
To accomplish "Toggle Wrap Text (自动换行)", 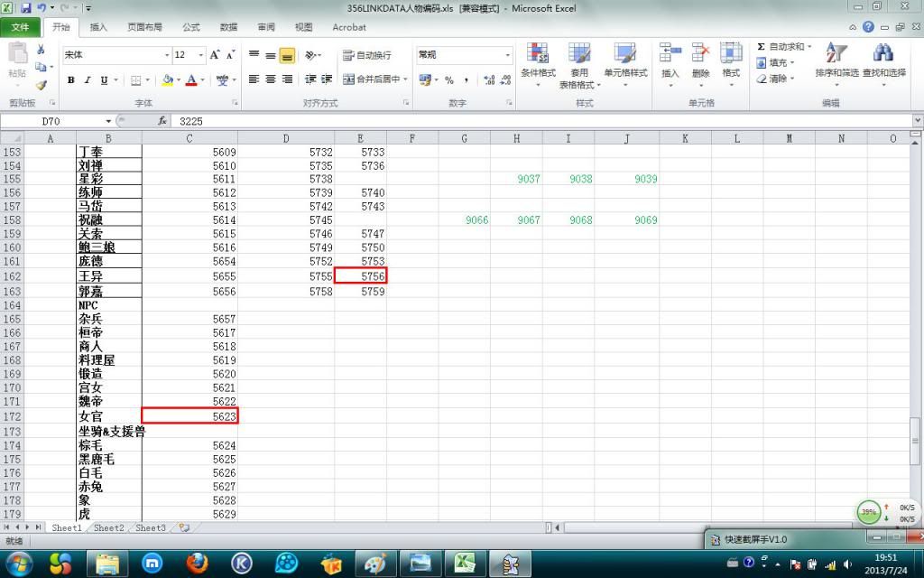I will pos(366,55).
